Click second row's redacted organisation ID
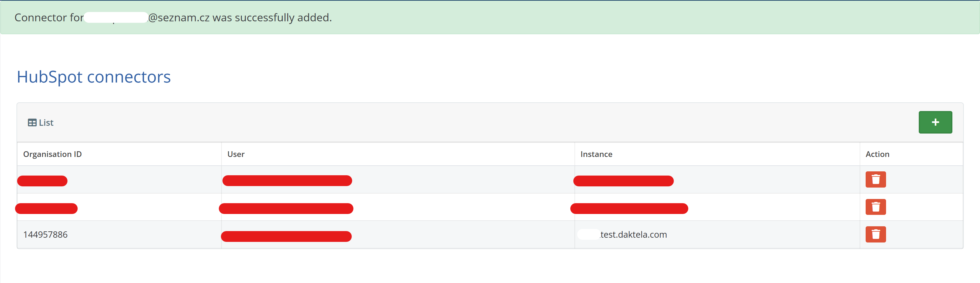 click(x=47, y=209)
